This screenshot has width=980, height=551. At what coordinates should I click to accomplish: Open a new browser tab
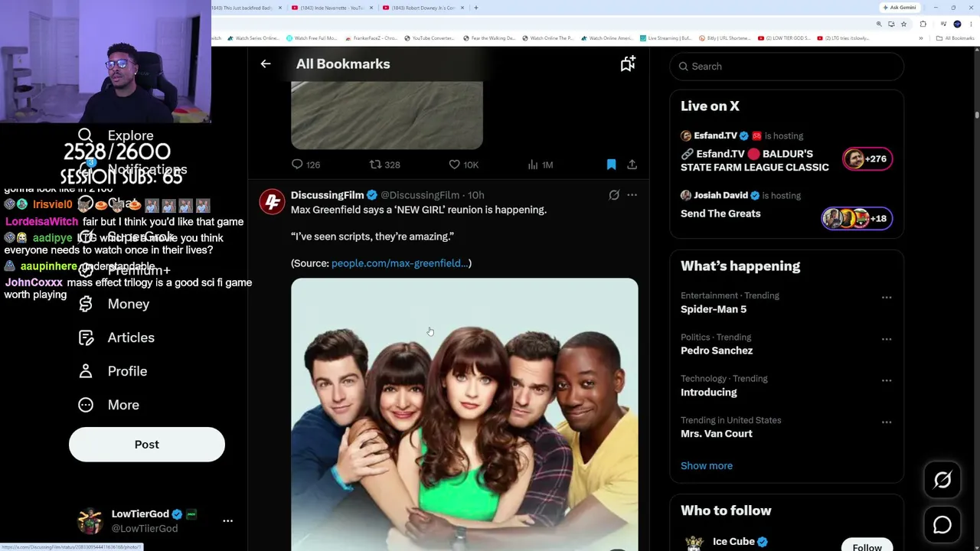coord(476,8)
